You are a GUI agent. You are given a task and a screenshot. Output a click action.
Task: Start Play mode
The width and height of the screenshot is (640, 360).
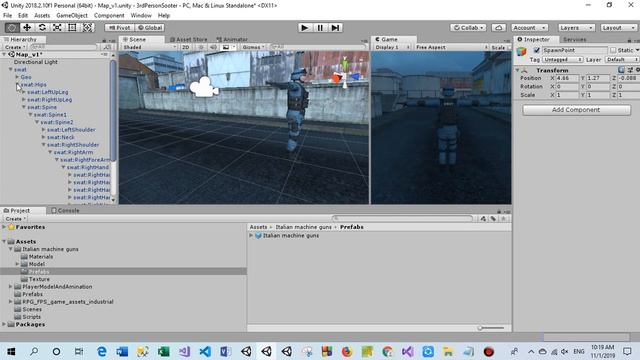click(304, 28)
